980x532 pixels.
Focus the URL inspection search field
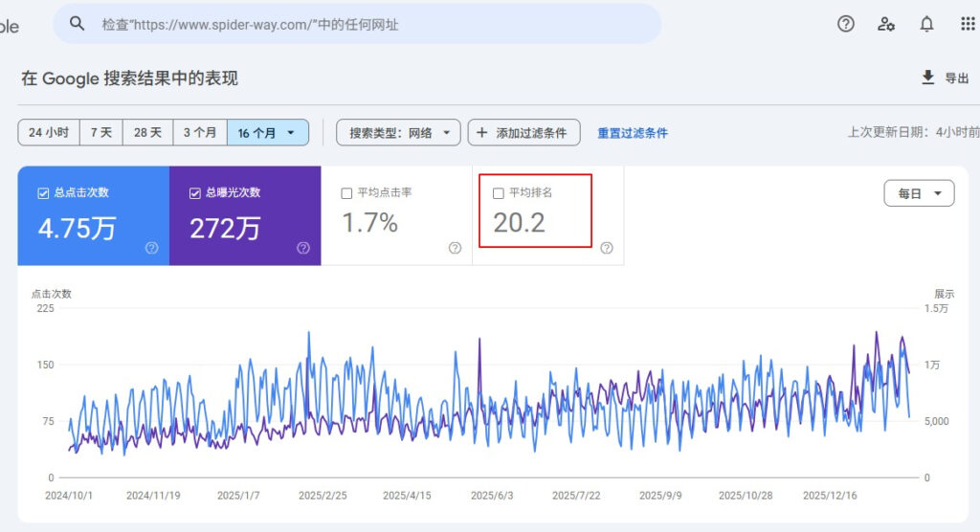(x=373, y=24)
